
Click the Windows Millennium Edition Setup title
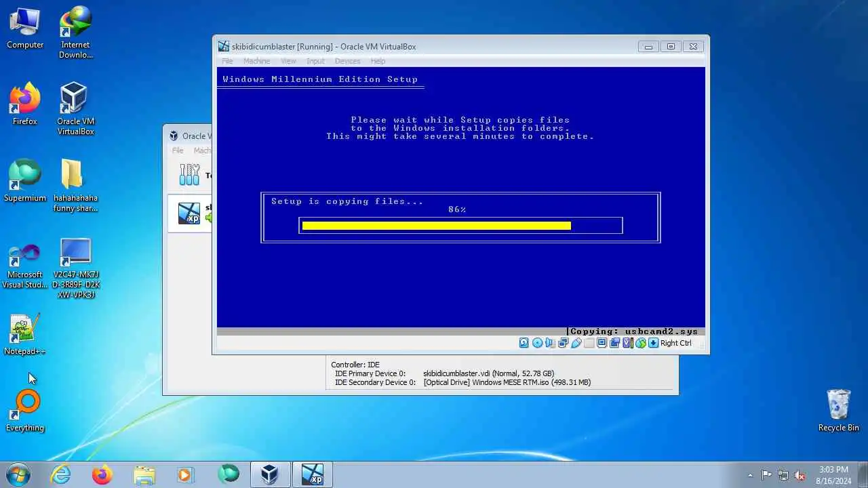coord(320,79)
